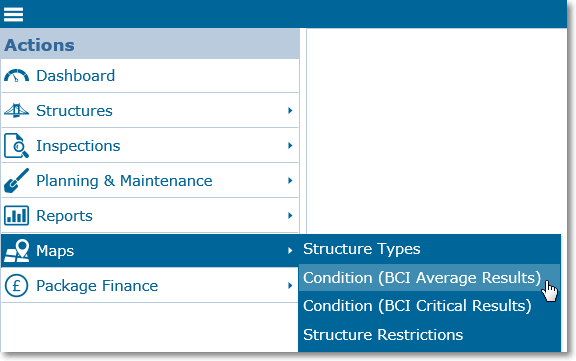Click the Structures bridge icon

(17, 111)
